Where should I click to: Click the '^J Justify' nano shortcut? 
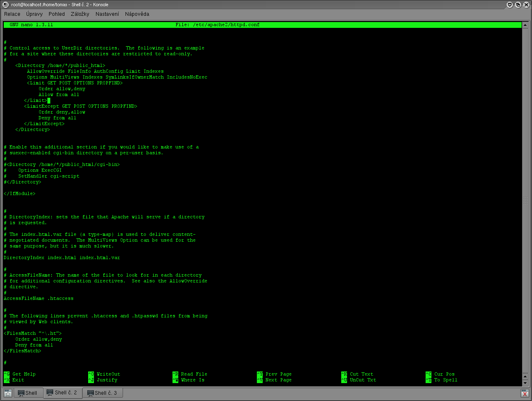(103, 380)
